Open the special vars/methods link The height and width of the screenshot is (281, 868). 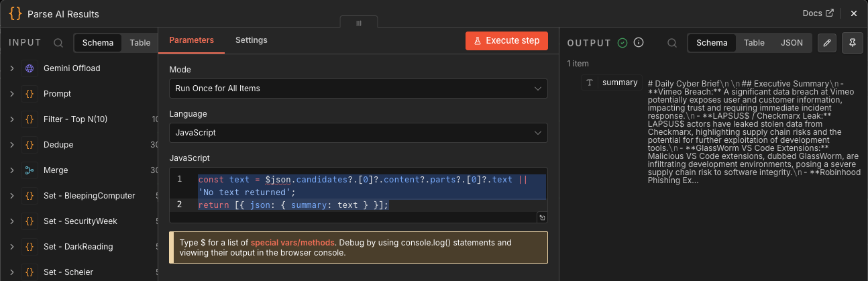click(x=292, y=243)
